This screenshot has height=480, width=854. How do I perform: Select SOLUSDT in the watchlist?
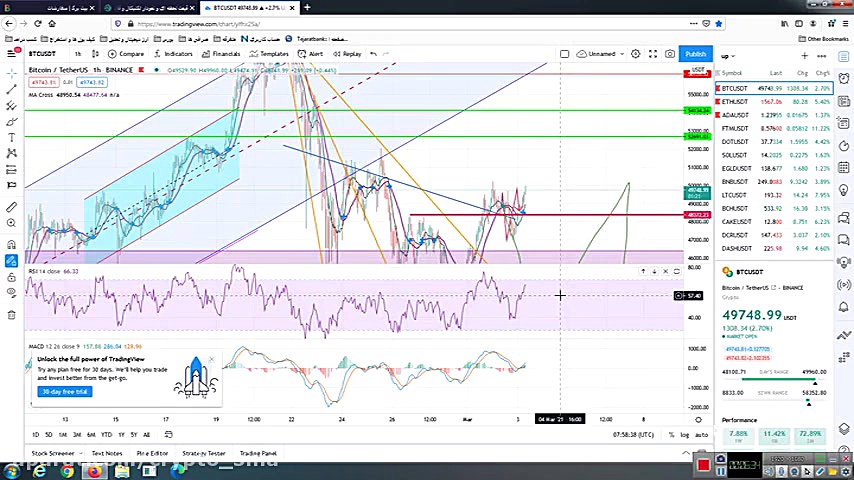point(774,155)
